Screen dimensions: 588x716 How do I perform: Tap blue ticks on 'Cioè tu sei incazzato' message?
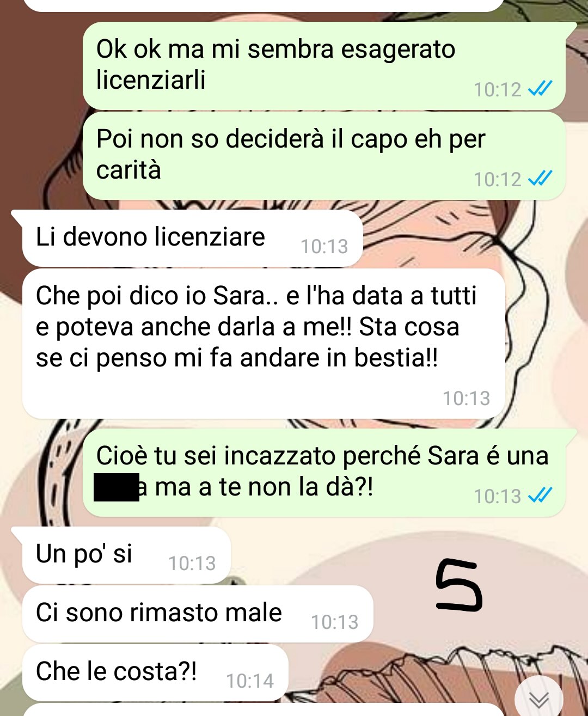[541, 495]
